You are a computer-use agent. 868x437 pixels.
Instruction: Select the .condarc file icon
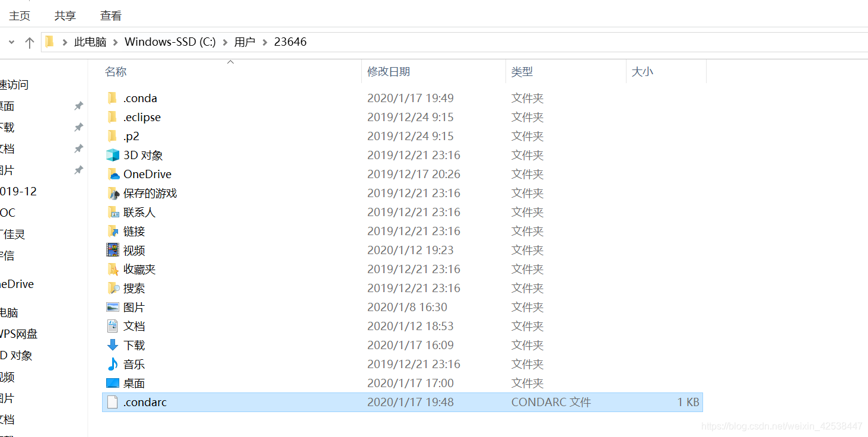(x=113, y=402)
